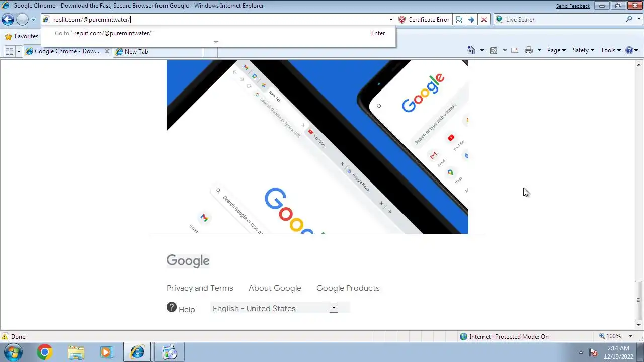Click the RSS feeds icon
Image resolution: width=644 pixels, height=362 pixels.
pyautogui.click(x=494, y=50)
